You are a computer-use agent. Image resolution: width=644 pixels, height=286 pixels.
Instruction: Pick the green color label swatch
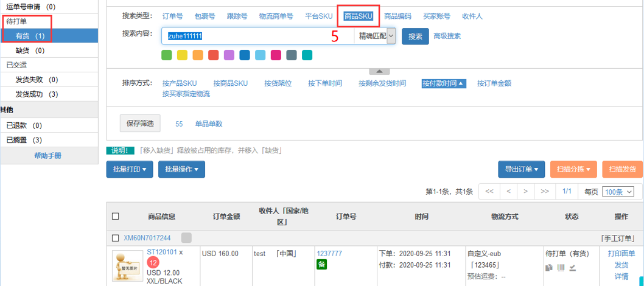pyautogui.click(x=166, y=55)
